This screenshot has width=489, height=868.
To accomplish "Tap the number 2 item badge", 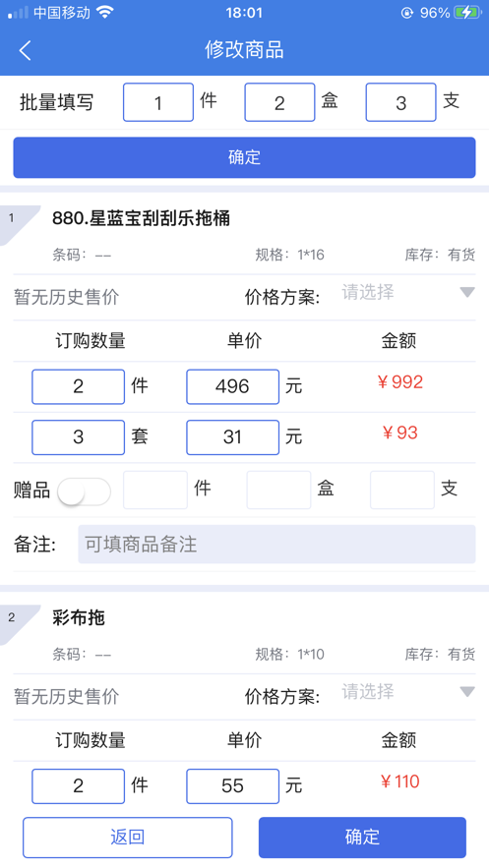I will click(x=12, y=617).
